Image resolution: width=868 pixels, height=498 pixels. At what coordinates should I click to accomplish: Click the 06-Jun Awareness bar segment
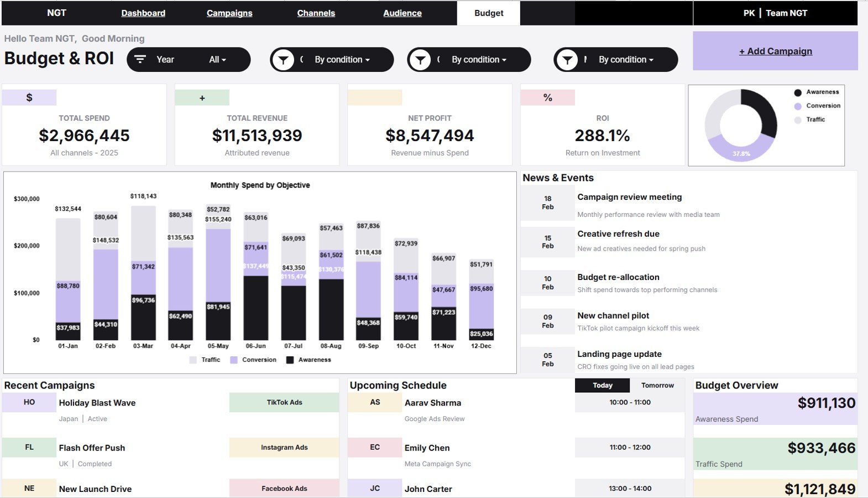pyautogui.click(x=256, y=308)
